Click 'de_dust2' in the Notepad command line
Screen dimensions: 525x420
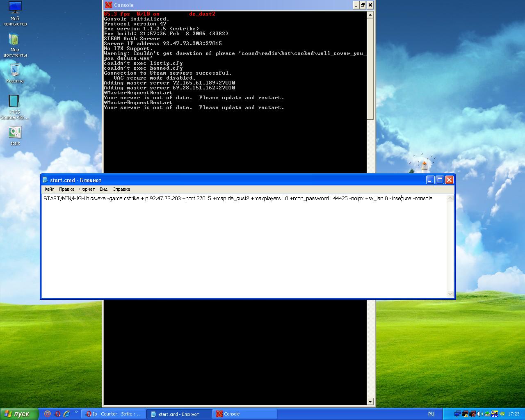238,199
